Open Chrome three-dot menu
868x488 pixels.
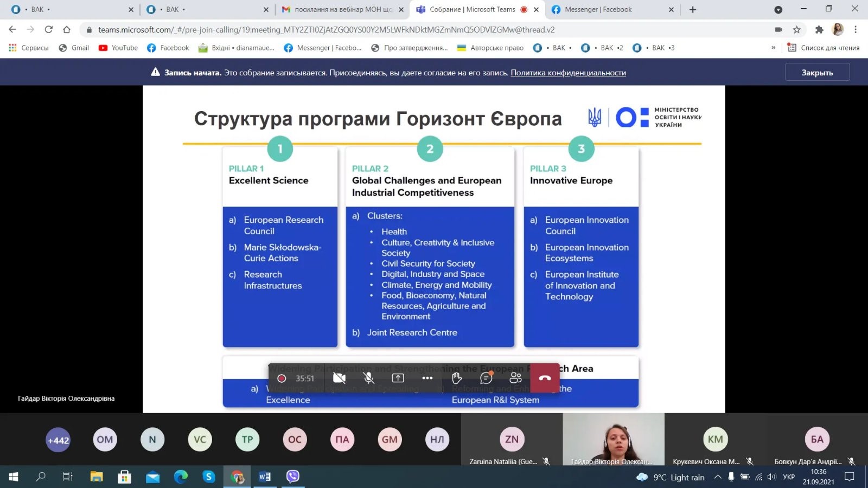[856, 29]
